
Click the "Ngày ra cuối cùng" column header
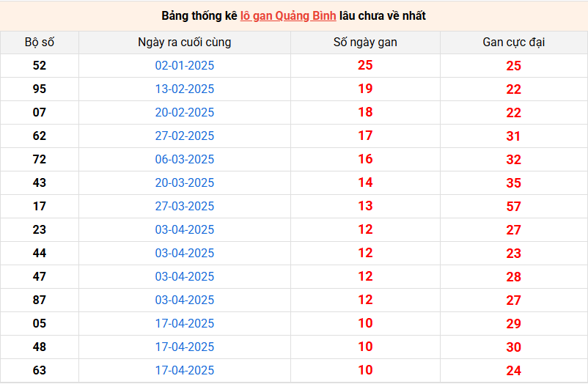(x=185, y=43)
